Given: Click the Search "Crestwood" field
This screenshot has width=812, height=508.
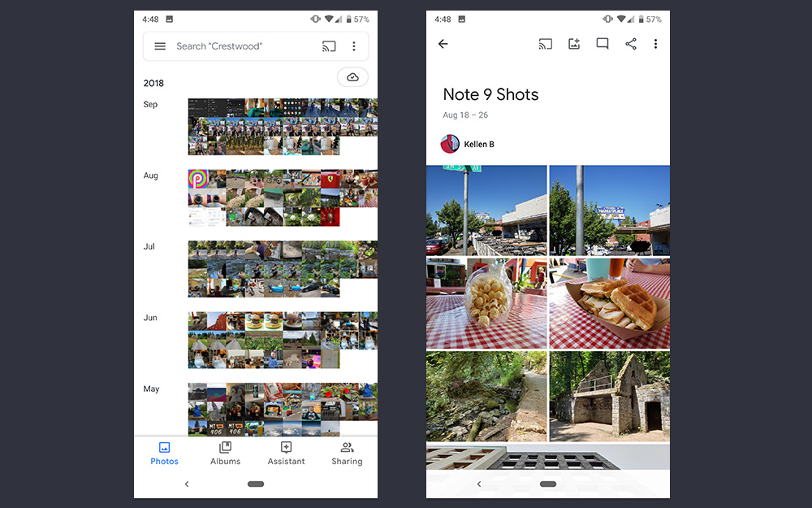Looking at the screenshot, I should (256, 46).
